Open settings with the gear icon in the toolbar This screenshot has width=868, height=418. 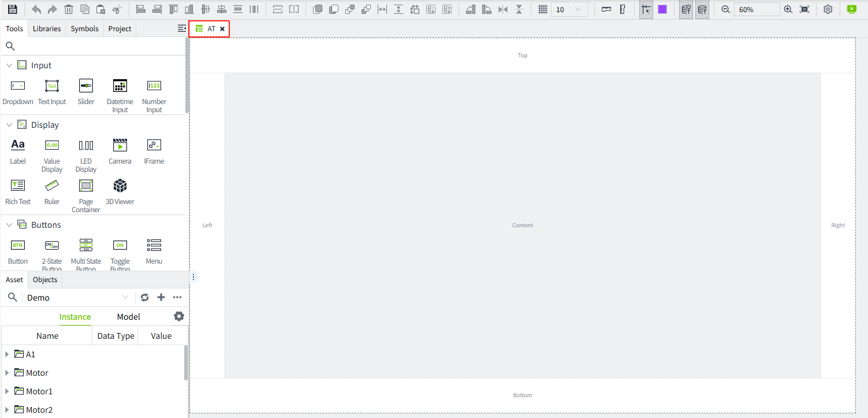coord(828,9)
